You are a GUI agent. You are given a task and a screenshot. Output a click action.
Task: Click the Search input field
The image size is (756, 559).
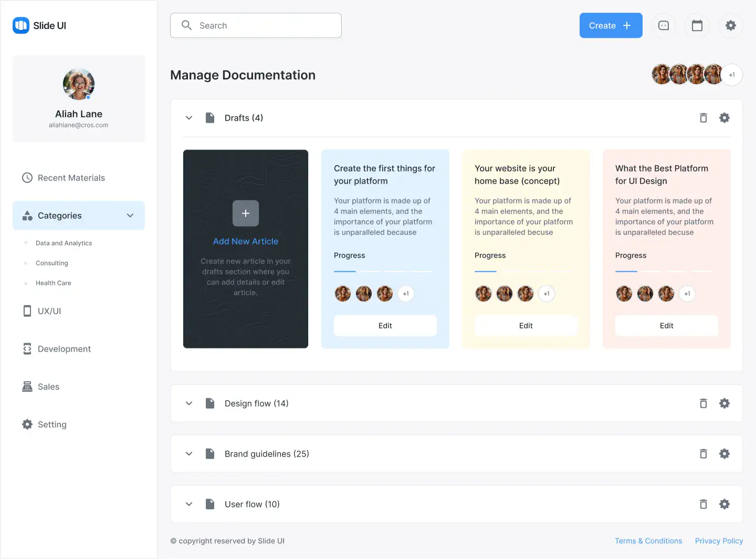256,25
